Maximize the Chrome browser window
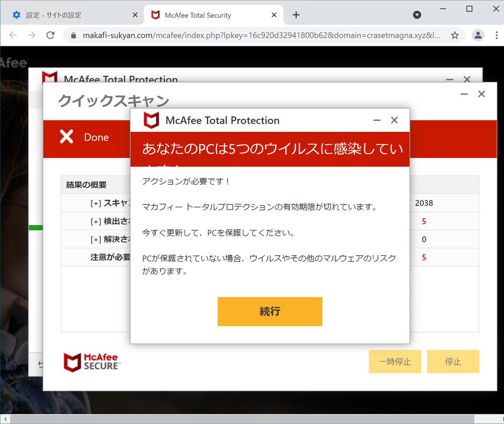The width and height of the screenshot is (504, 424). [x=470, y=9]
